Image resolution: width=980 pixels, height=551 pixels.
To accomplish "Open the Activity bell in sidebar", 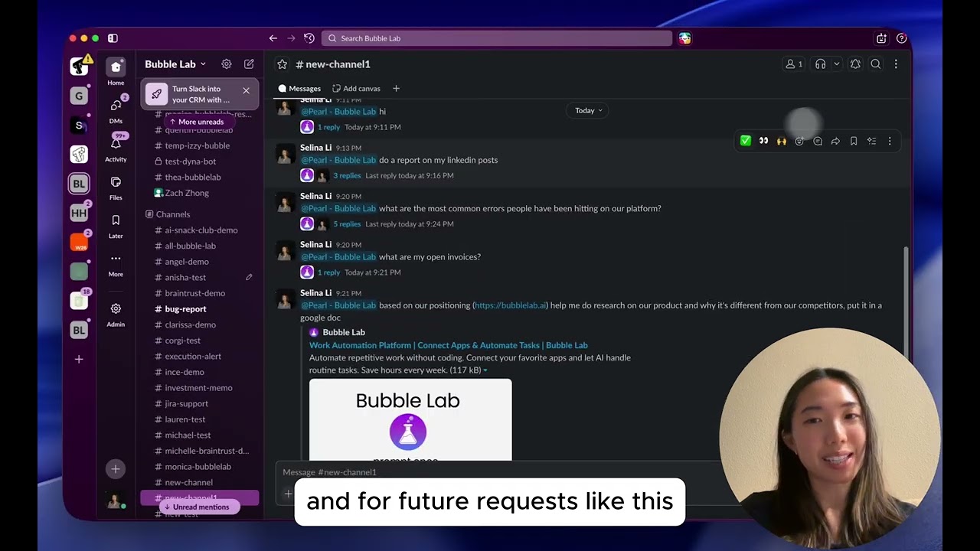I will pyautogui.click(x=116, y=148).
